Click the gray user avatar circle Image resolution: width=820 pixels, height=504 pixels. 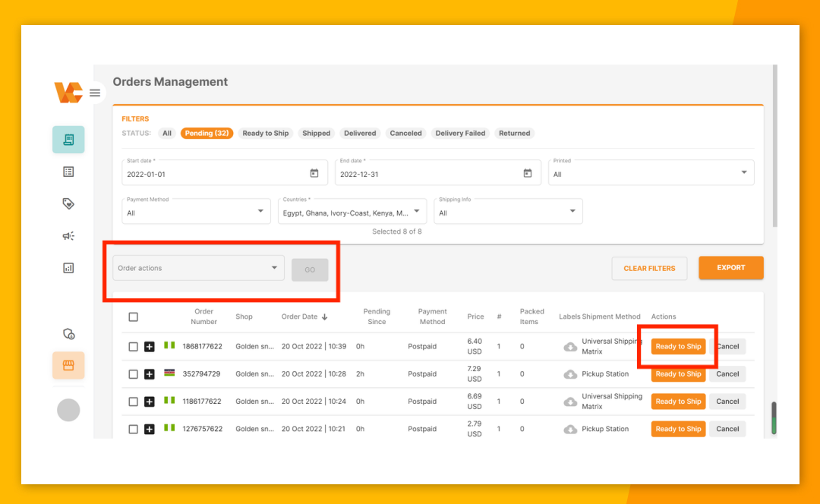click(68, 410)
